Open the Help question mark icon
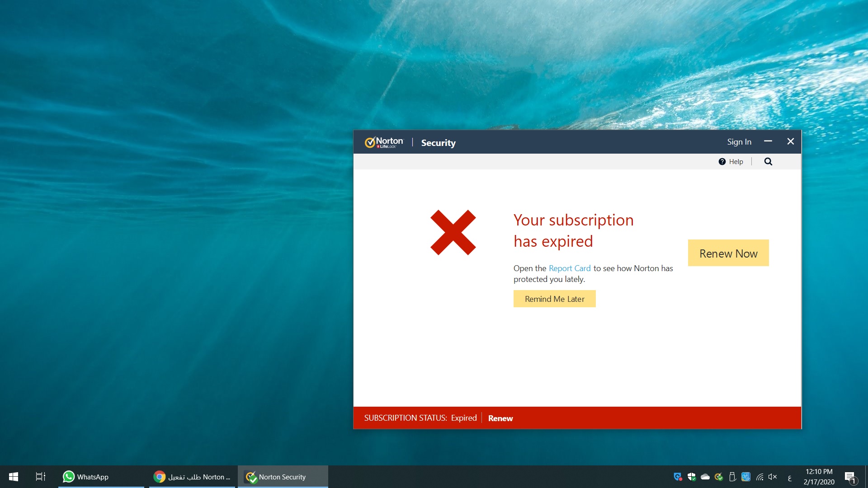This screenshot has height=488, width=868. [x=722, y=162]
